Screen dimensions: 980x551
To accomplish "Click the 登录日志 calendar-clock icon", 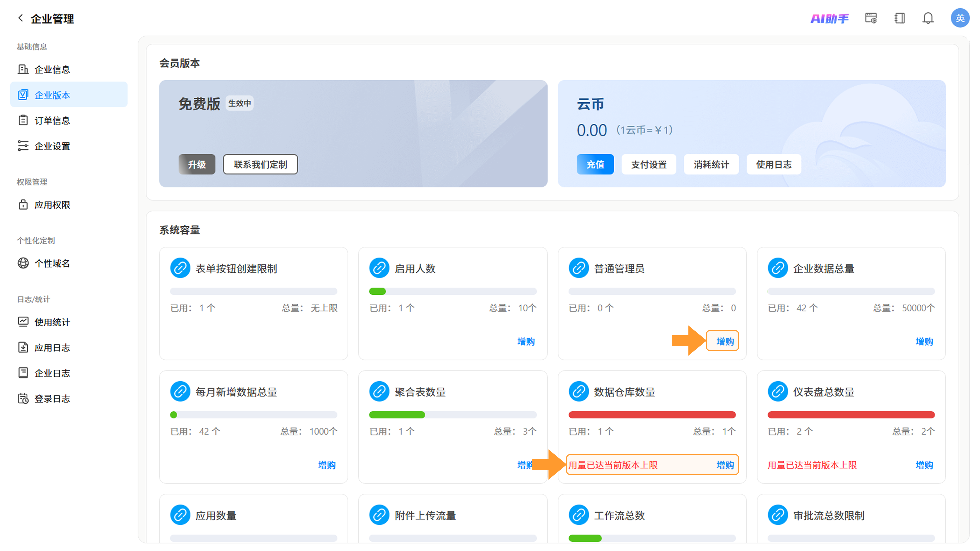I will point(23,398).
